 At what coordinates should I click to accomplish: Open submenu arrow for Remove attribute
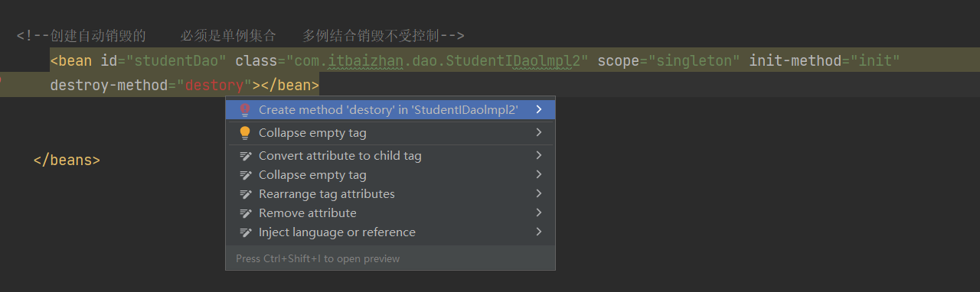pos(539,213)
